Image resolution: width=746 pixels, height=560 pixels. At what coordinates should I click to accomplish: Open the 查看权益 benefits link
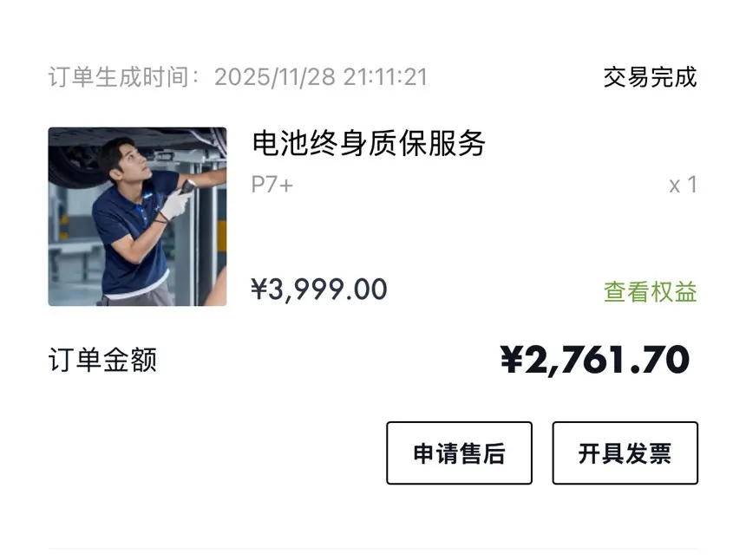(650, 292)
